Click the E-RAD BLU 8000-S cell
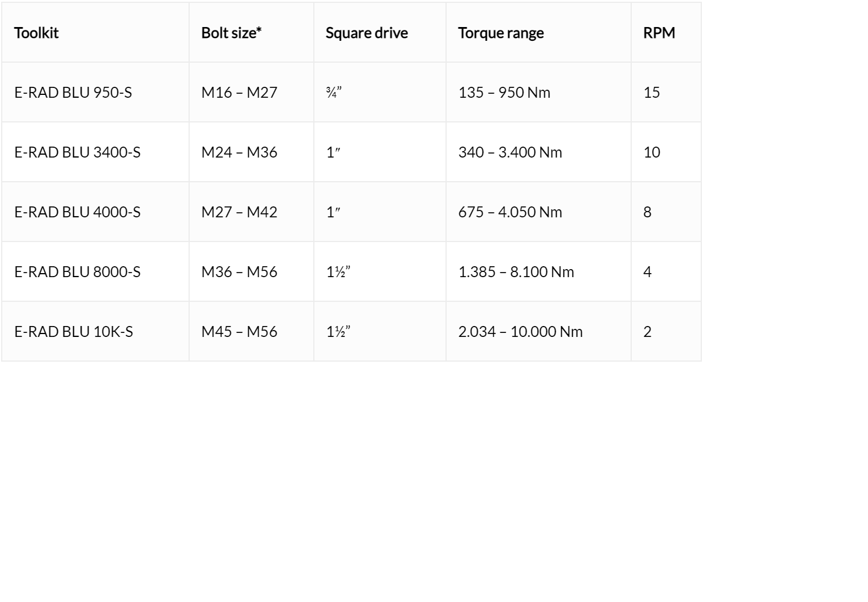Viewport: 868px width, 602px height. (x=95, y=271)
